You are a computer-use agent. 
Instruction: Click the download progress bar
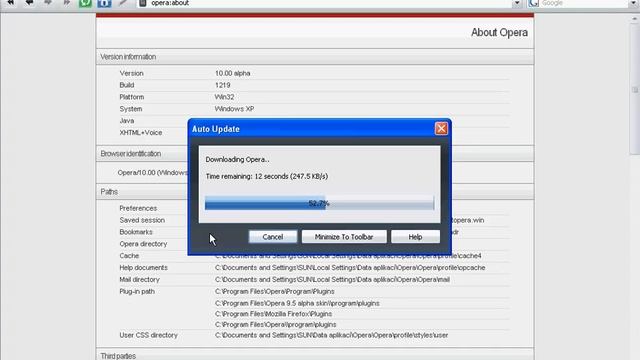(319, 203)
